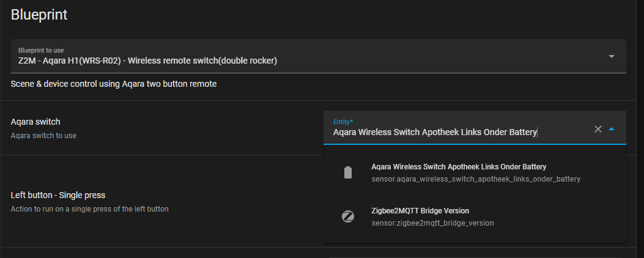The width and height of the screenshot is (644, 258).
Task: Choose the Zigbee2MQTT Bridge Version entity
Action: pos(475,216)
